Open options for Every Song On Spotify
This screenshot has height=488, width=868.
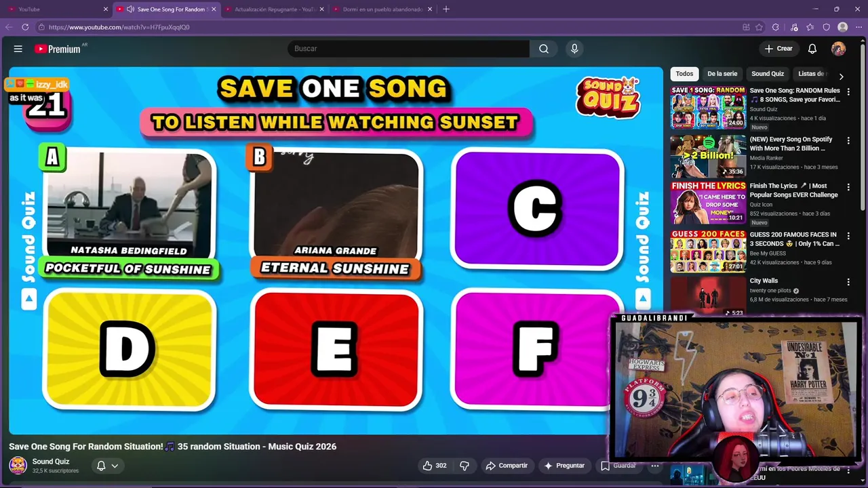(x=848, y=141)
